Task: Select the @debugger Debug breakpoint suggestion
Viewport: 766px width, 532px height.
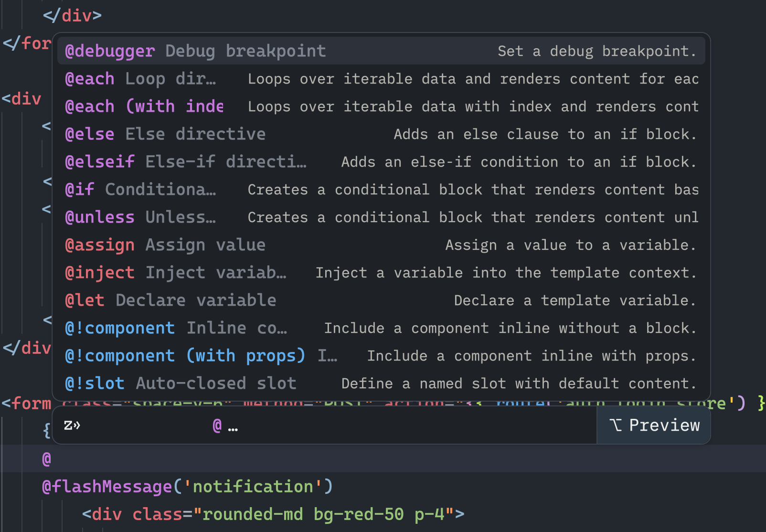Action: coord(381,51)
